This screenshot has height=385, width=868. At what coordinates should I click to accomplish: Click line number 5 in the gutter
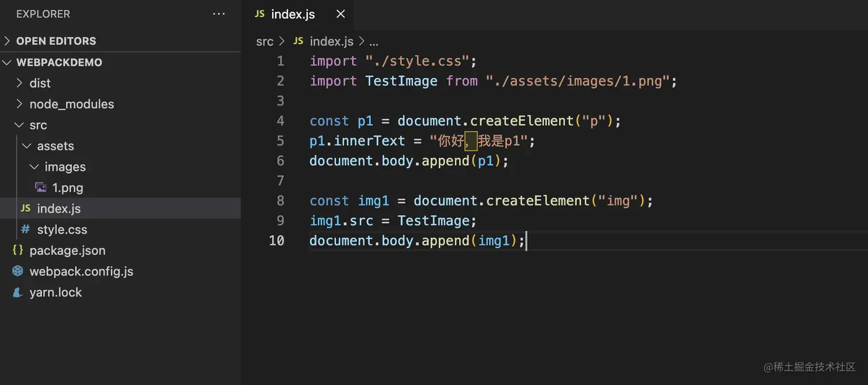click(x=280, y=141)
